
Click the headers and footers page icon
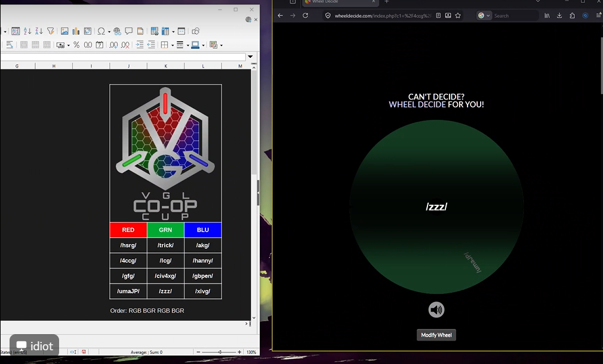(140, 31)
